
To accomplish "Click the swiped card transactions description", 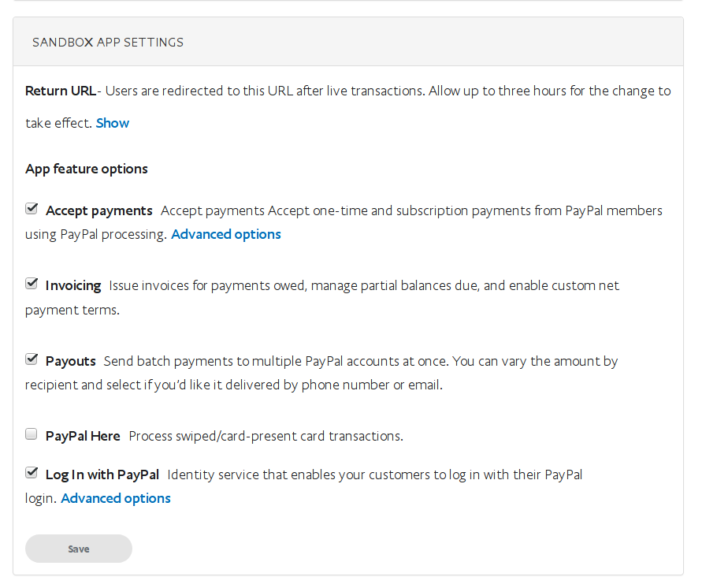I will [x=266, y=436].
